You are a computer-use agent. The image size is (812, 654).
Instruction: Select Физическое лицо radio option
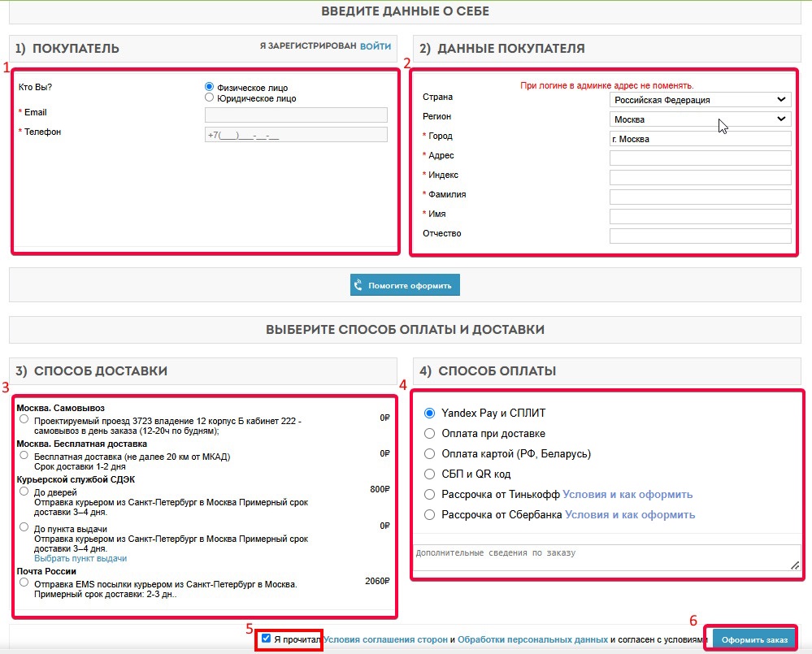tap(210, 87)
